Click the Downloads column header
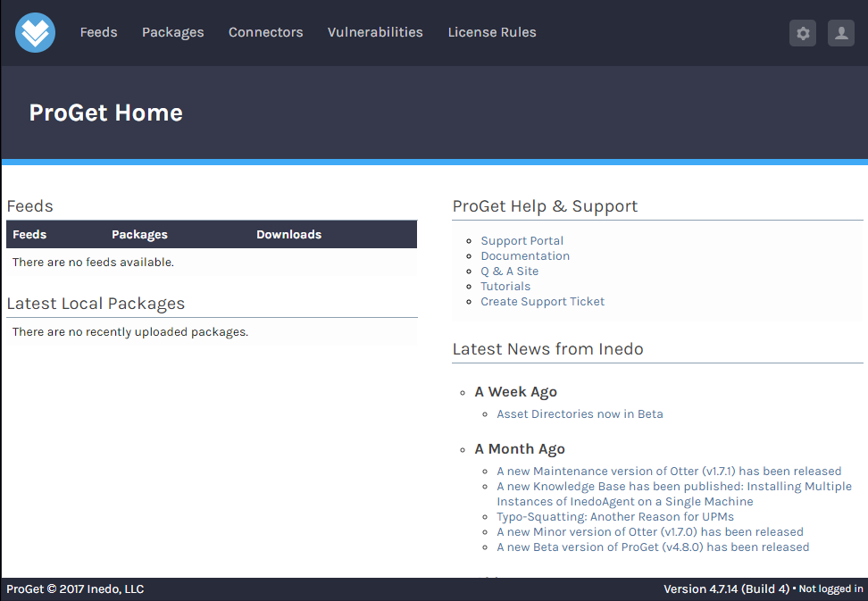The image size is (868, 601). [x=288, y=235]
